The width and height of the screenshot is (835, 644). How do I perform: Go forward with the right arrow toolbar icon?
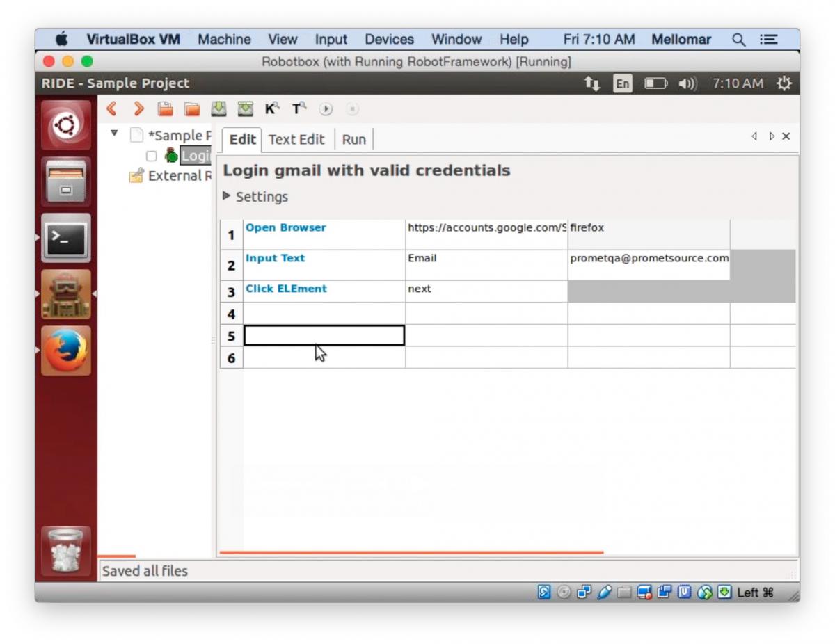pyautogui.click(x=138, y=108)
